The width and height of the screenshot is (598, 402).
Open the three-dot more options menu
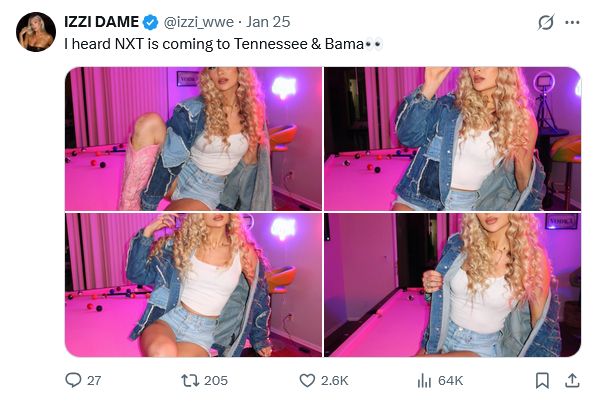pyautogui.click(x=572, y=23)
